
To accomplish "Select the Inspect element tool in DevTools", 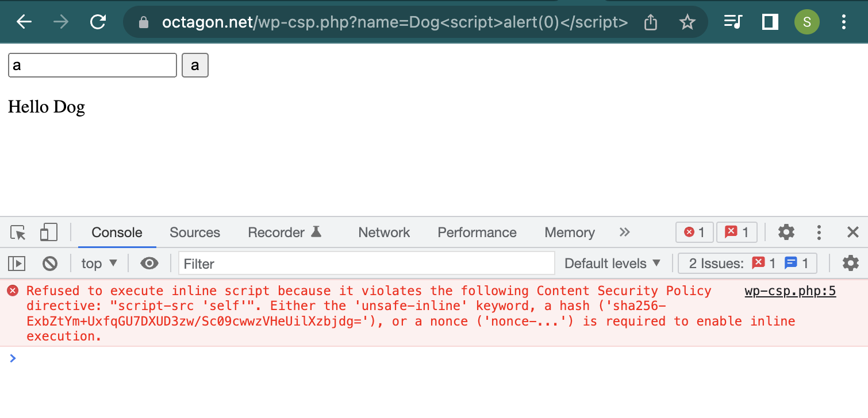I will click(x=18, y=232).
